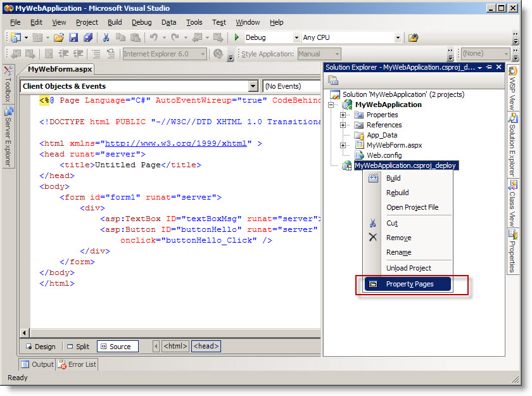This screenshot has width=532, height=396.
Task: Click the horizontal scrollbar left arrow
Action: click(x=25, y=333)
